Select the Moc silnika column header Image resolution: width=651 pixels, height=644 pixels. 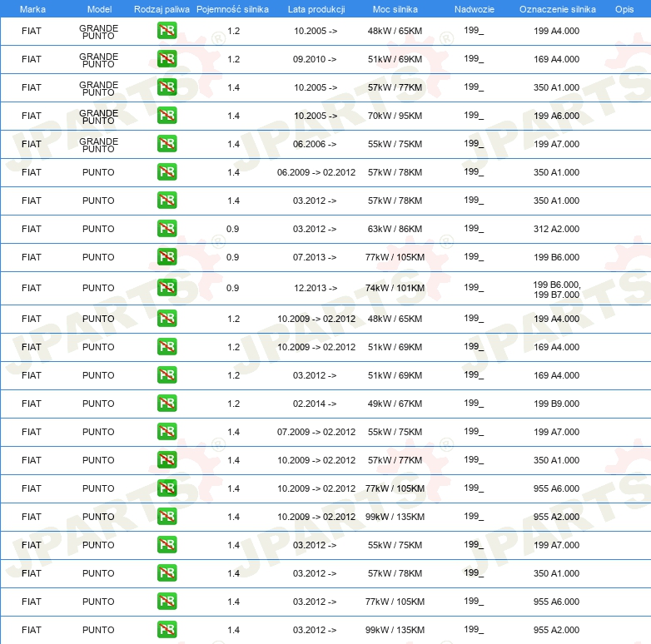(x=395, y=9)
